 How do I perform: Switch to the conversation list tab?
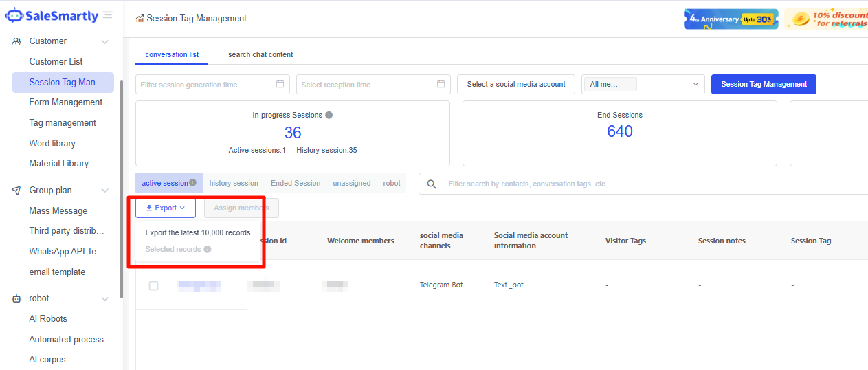172,54
